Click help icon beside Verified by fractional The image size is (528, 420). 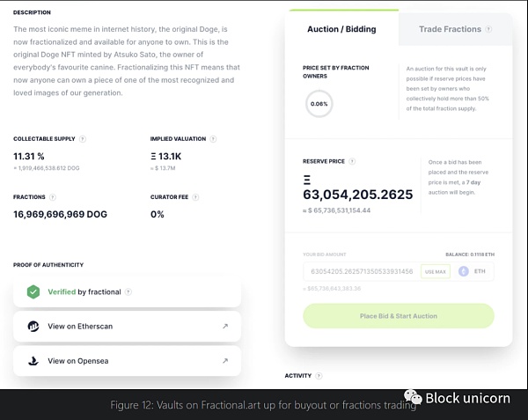click(128, 292)
